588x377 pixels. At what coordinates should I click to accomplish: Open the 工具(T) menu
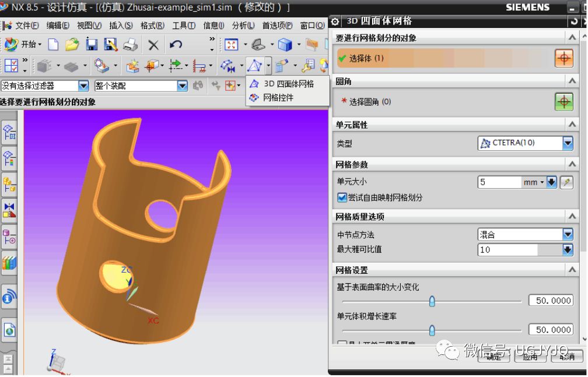coord(183,26)
